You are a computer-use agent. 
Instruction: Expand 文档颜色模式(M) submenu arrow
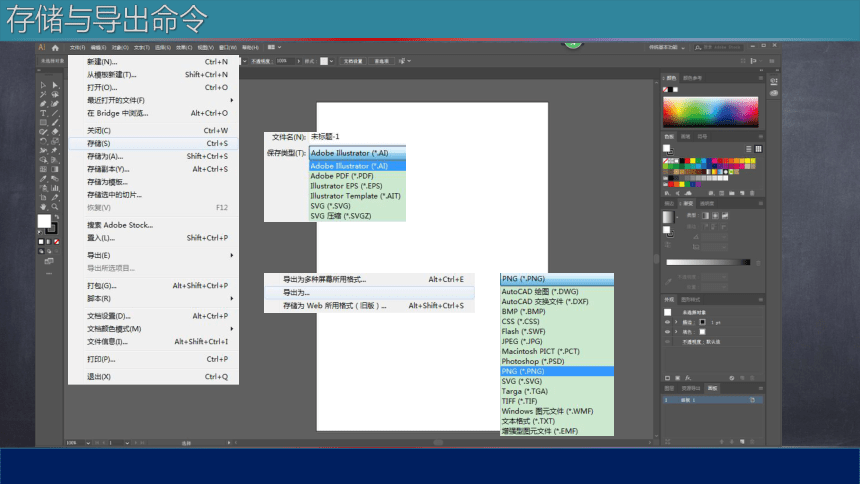click(x=231, y=329)
